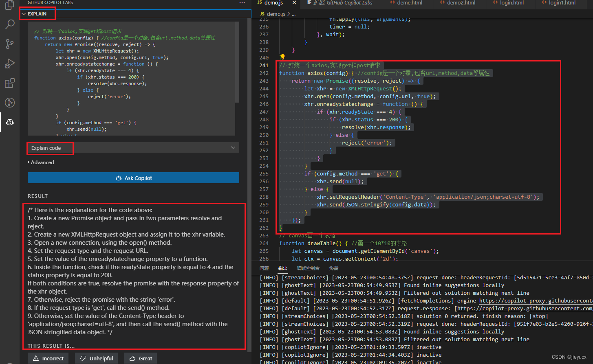This screenshot has width=593, height=364.
Task: Click 'timer = null;' on line 236
Action: click(349, 26)
